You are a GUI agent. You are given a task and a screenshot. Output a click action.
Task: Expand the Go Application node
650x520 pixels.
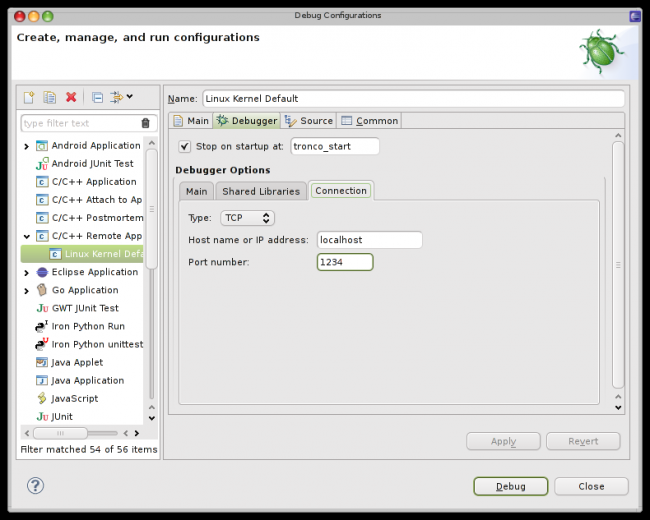pos(27,291)
